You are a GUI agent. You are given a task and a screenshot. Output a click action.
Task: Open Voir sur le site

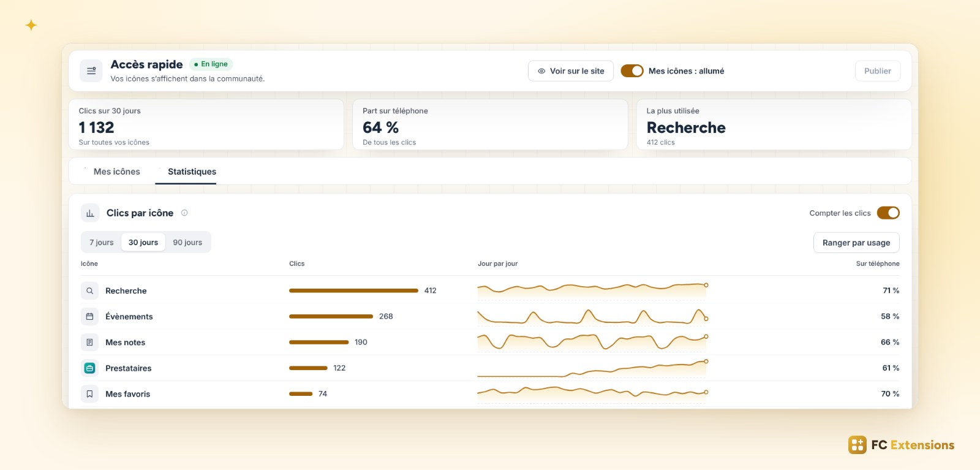click(x=571, y=71)
